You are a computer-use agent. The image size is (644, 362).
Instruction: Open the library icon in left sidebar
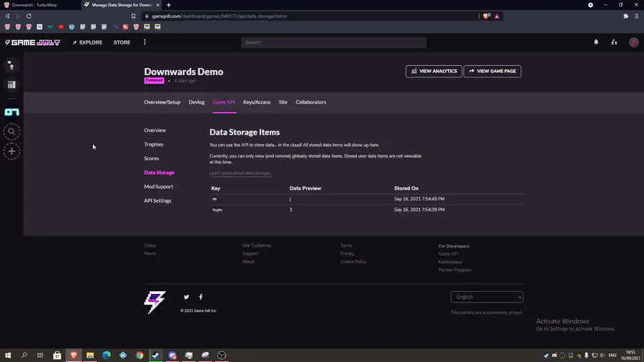click(x=11, y=84)
